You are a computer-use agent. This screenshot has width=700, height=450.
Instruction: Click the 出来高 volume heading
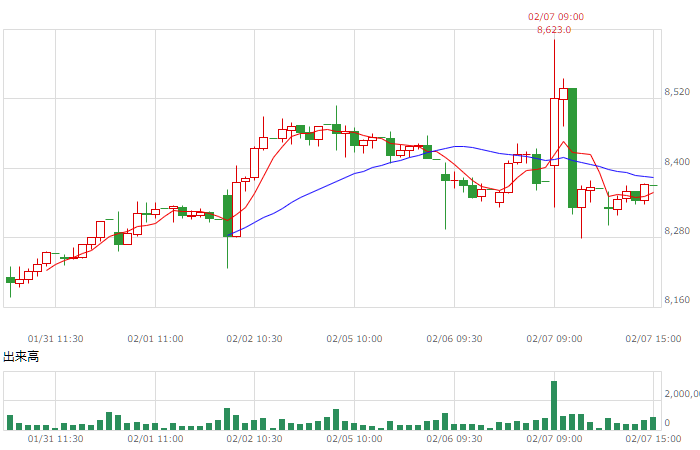point(21,357)
